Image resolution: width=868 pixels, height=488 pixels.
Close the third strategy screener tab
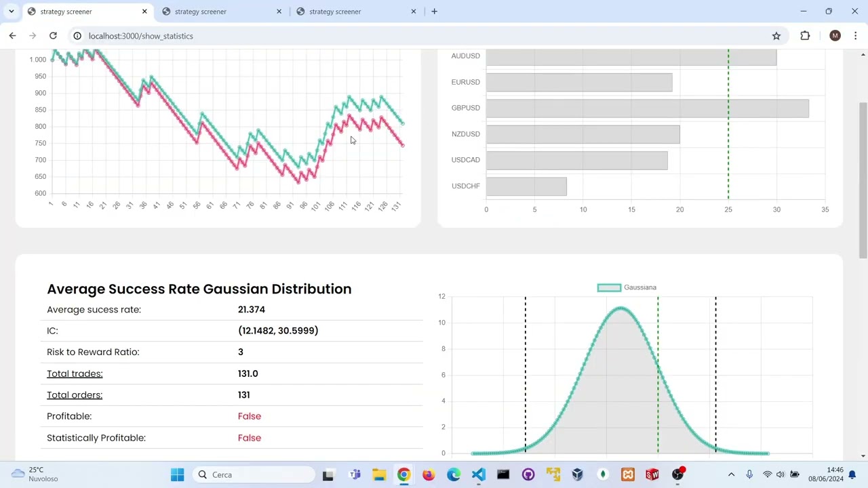point(413,12)
